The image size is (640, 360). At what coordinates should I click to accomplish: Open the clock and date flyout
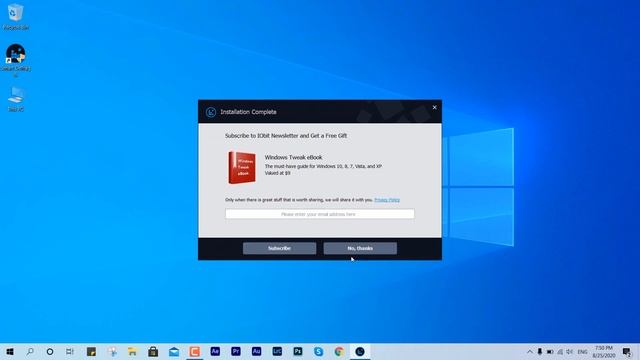pos(604,351)
